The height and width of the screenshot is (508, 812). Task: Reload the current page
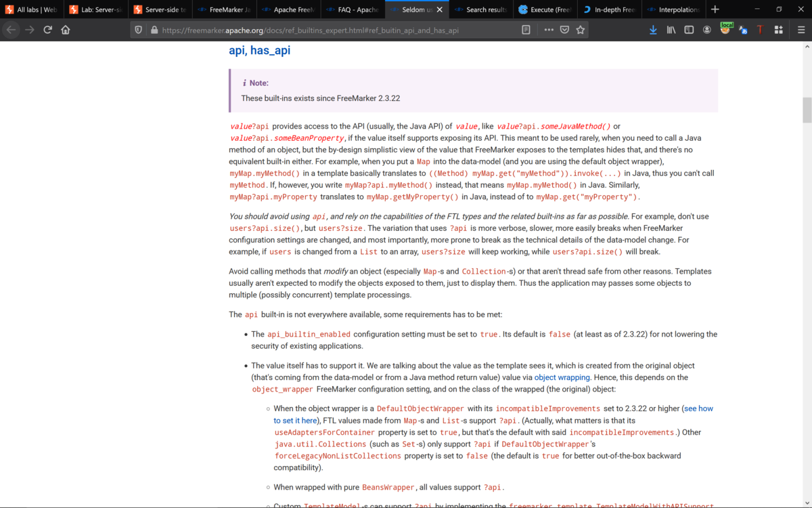(47, 30)
